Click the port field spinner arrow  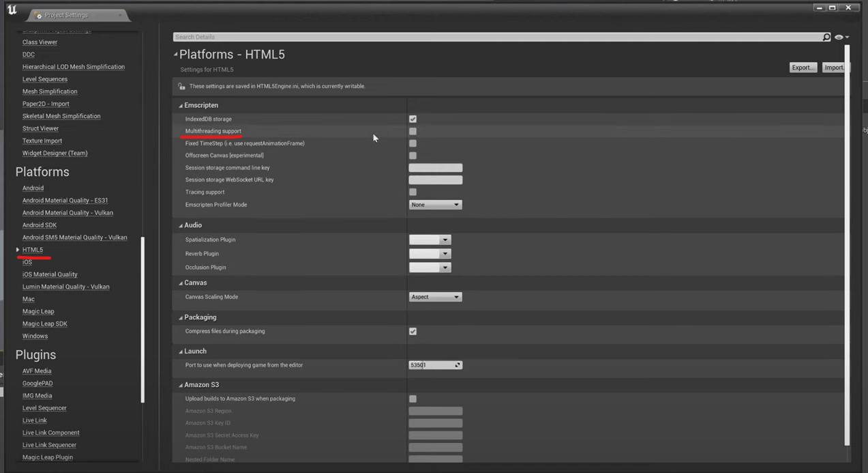(x=458, y=365)
